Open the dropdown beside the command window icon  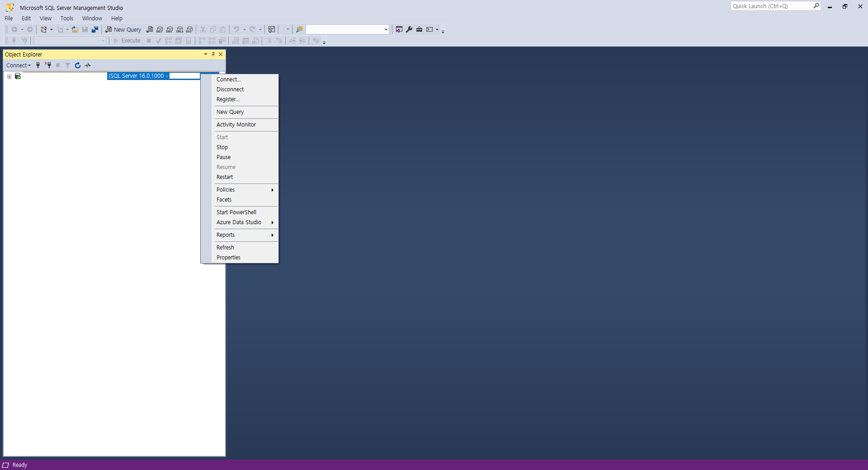[x=437, y=29]
